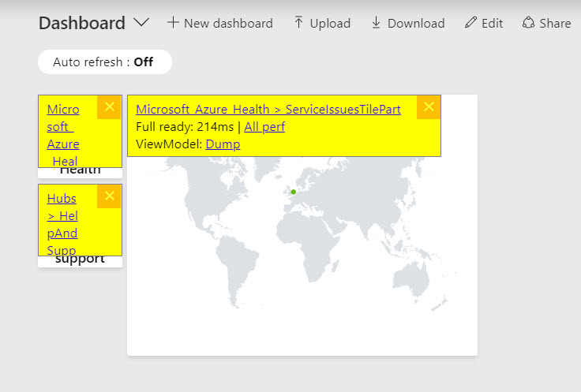
Task: Close the Microsoft Azure Health small tile debug overlay
Action: [x=109, y=107]
